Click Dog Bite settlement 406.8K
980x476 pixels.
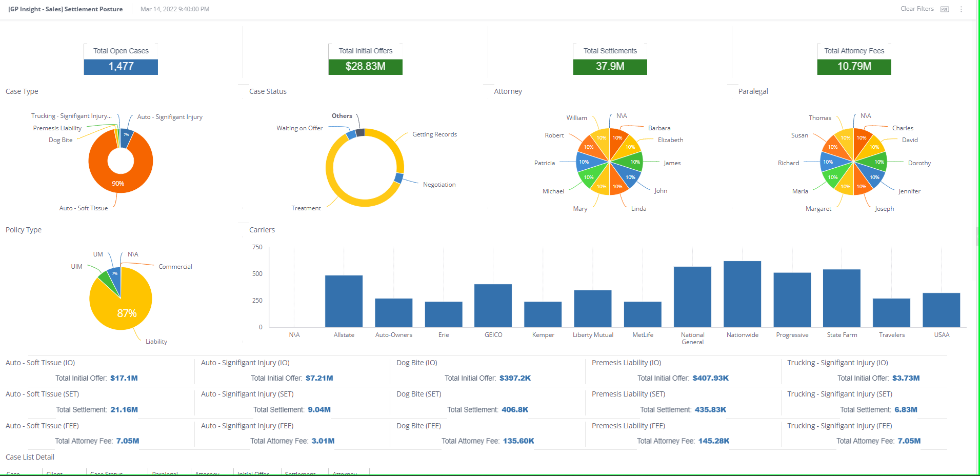515,410
